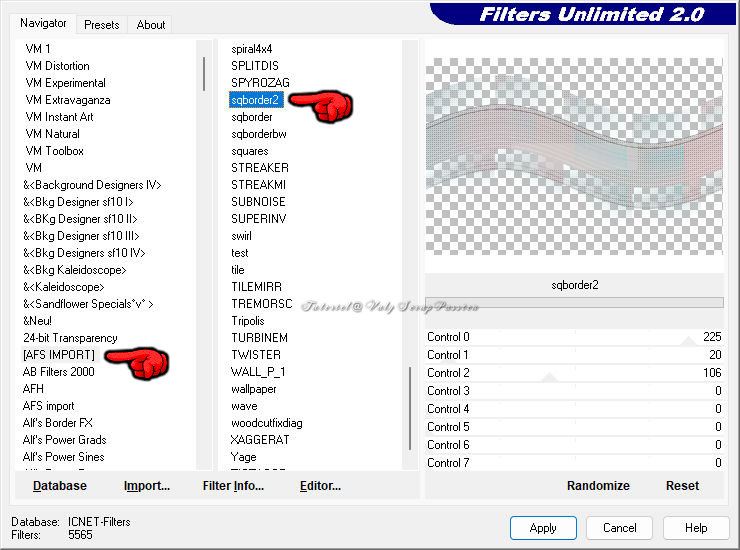The image size is (740, 550).
Task: Select the 24-bit Transparency category
Action: [70, 338]
